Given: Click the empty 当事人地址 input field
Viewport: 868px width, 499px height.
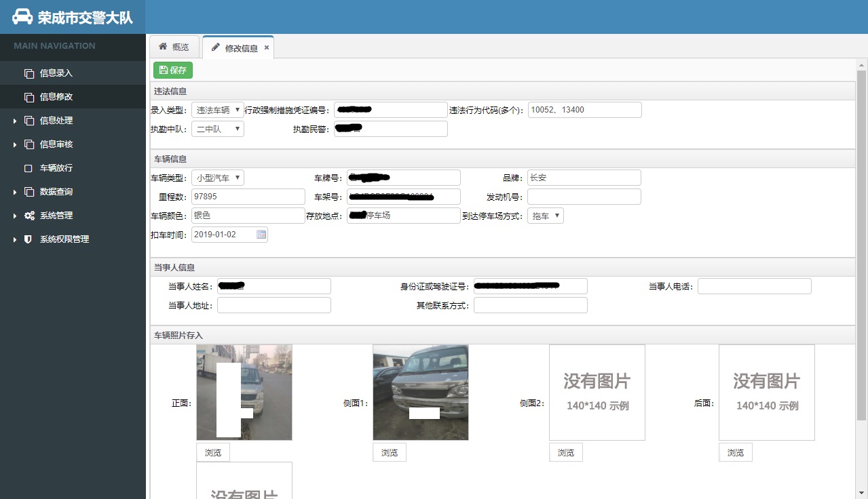Looking at the screenshot, I should [274, 305].
